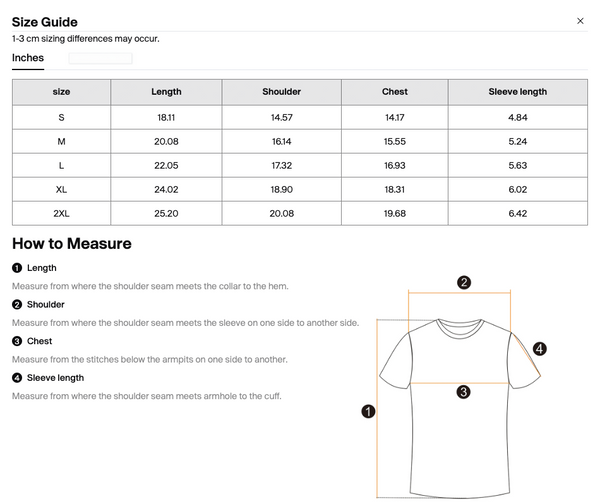Click the bullet 4 icon beside Sleeve length
Viewport: 600px width, 504px height.
[17, 378]
